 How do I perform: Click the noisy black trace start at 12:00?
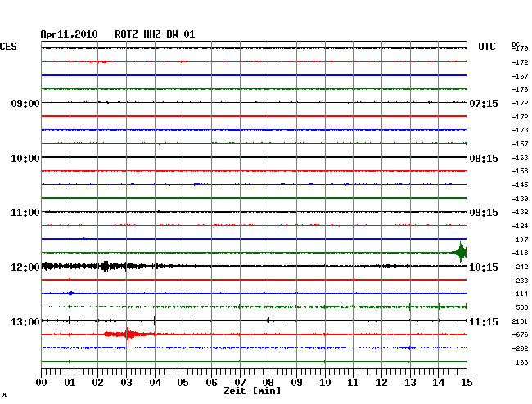[x=48, y=266]
